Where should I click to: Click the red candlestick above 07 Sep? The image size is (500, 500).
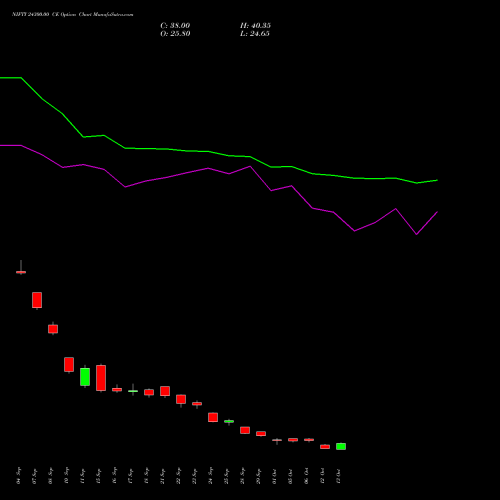pyautogui.click(x=37, y=300)
